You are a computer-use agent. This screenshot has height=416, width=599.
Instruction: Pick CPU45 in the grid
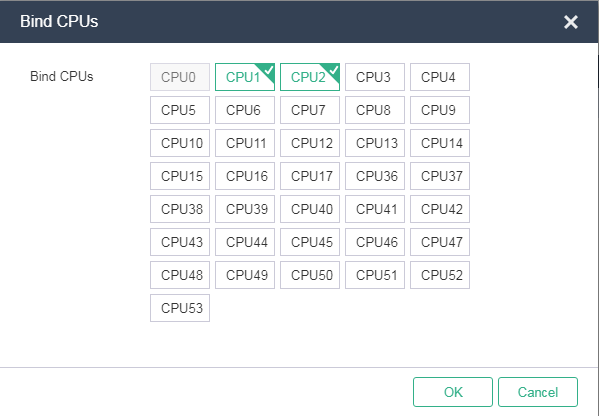coord(310,242)
